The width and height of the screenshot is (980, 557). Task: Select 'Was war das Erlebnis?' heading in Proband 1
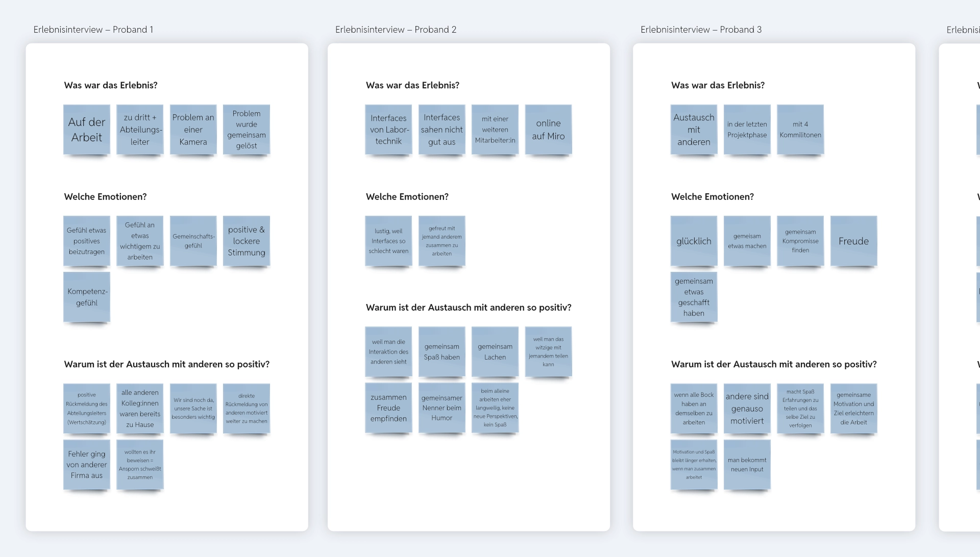pos(111,85)
